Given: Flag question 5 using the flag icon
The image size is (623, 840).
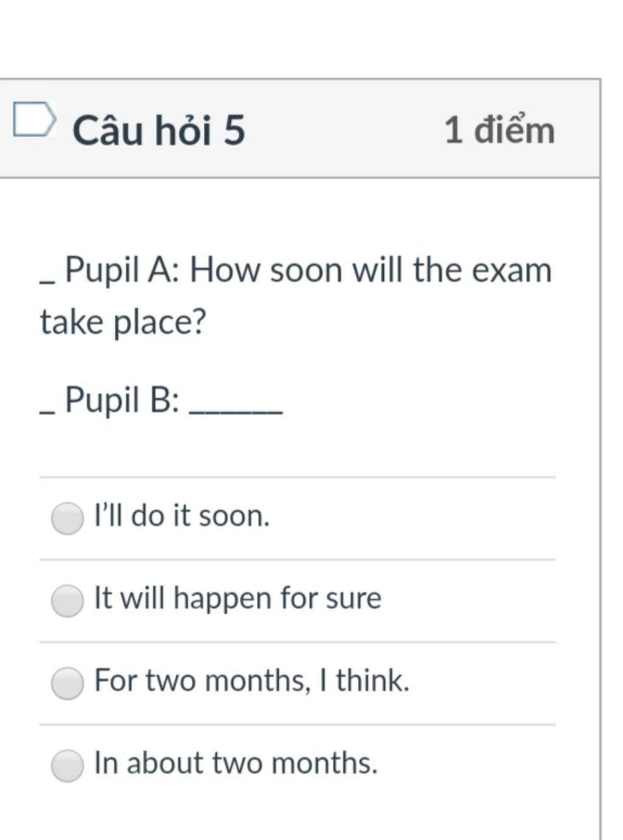Looking at the screenshot, I should click(x=35, y=119).
